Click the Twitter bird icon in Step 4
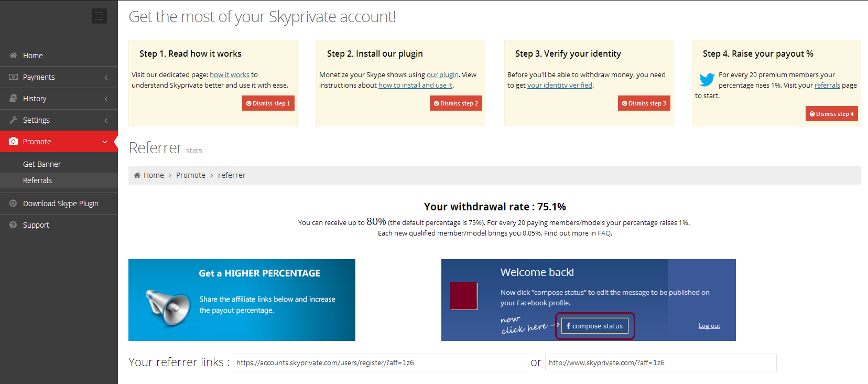The image size is (868, 384). pyautogui.click(x=707, y=80)
